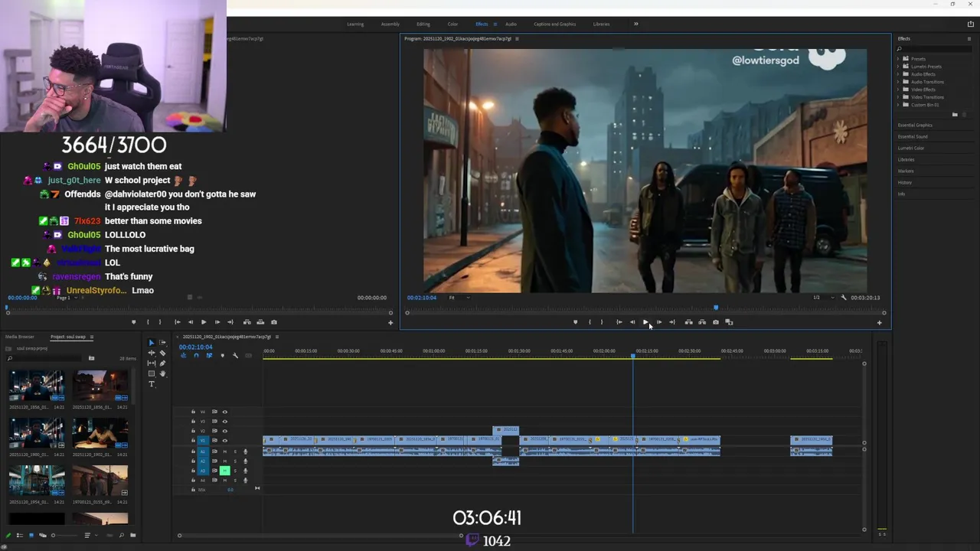Expand the Audio Effects folder
Image resolution: width=980 pixels, height=551 pixels.
point(898,74)
